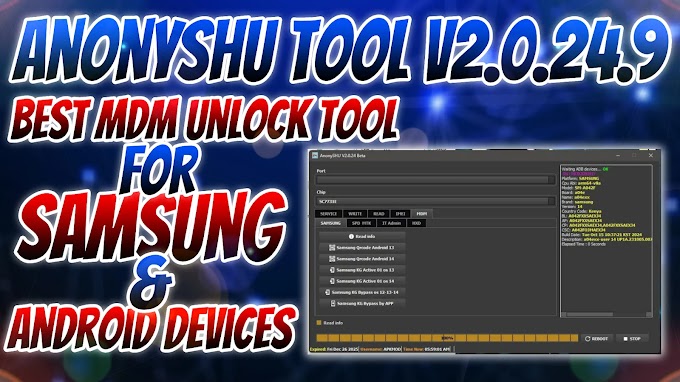680x382 pixels.
Task: Click the 'Expired' date in status bar
Action: tap(334, 349)
